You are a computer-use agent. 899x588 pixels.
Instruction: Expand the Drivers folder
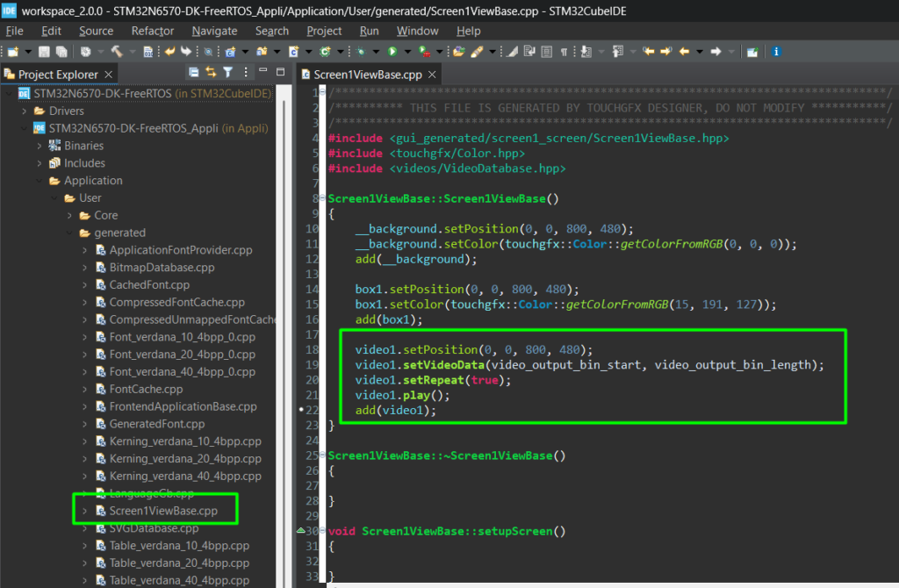pyautogui.click(x=25, y=111)
